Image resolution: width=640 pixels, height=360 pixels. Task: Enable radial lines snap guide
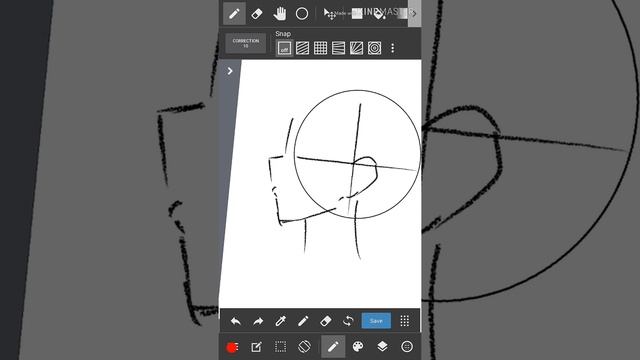coord(356,48)
